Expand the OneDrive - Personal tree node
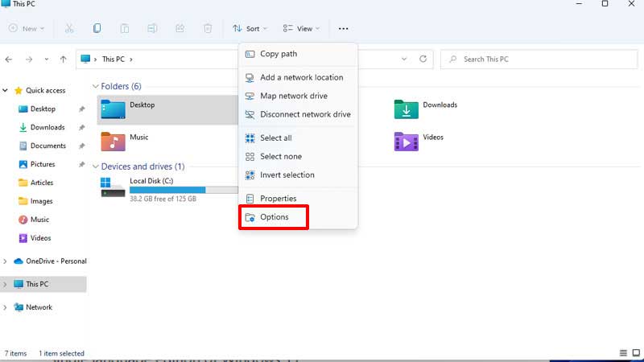 5,261
